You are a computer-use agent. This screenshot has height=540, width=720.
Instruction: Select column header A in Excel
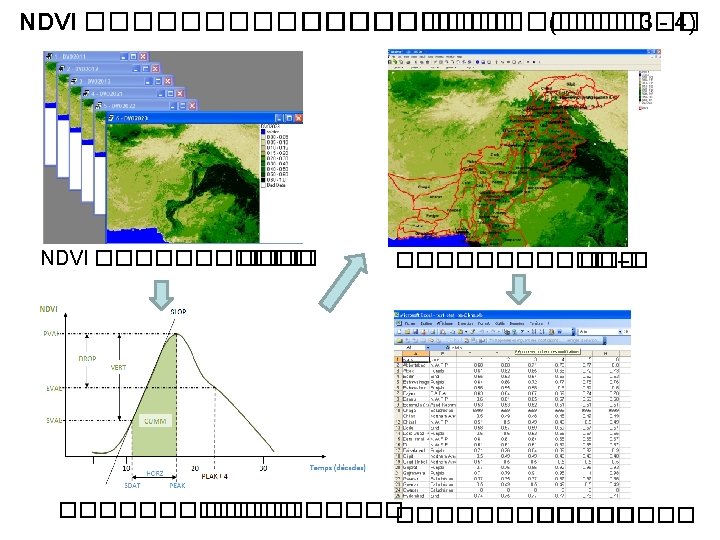click(x=416, y=354)
